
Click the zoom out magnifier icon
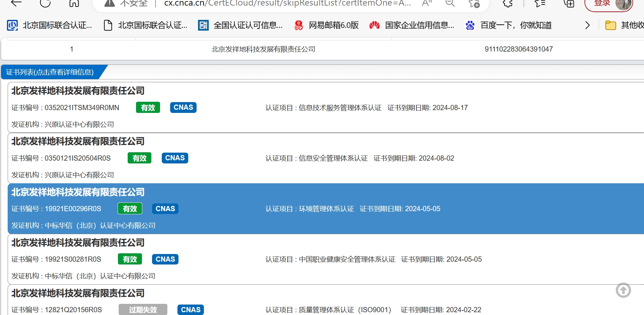[450, 3]
